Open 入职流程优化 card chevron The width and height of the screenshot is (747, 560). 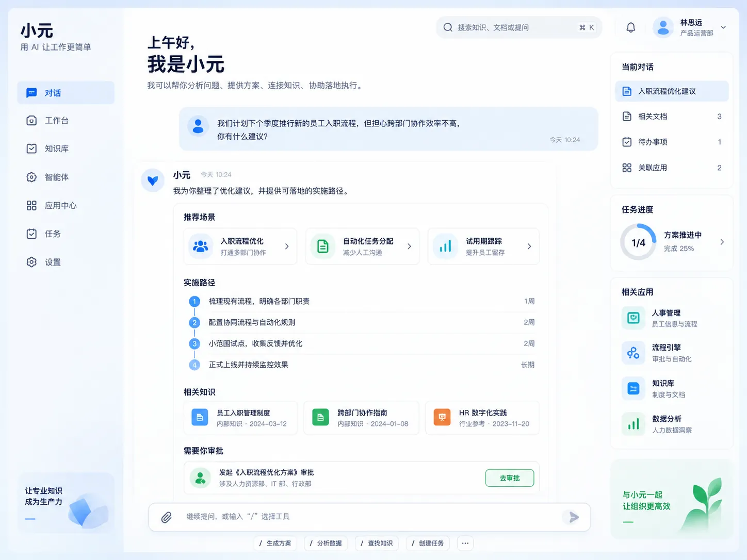click(287, 246)
